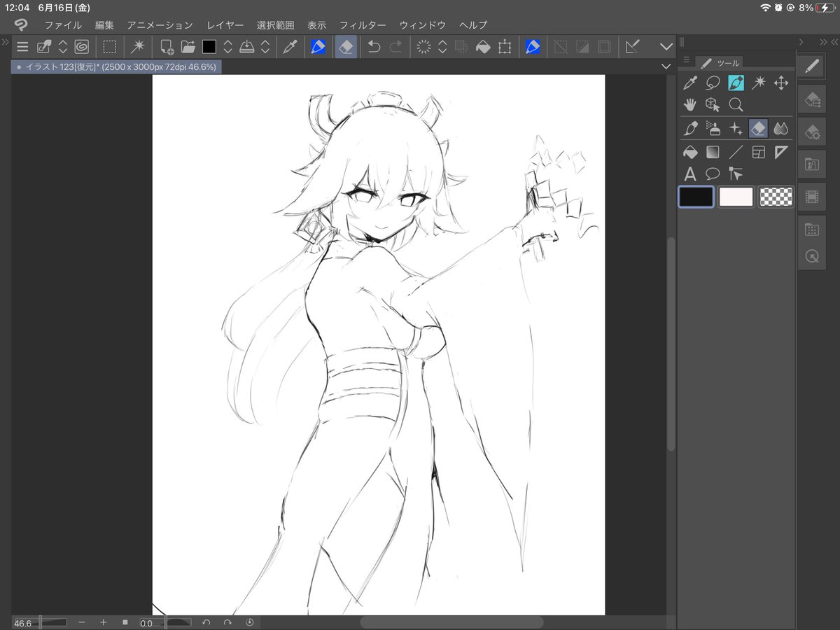The width and height of the screenshot is (840, 630).
Task: Open the ツール palette tab
Action: (x=721, y=63)
